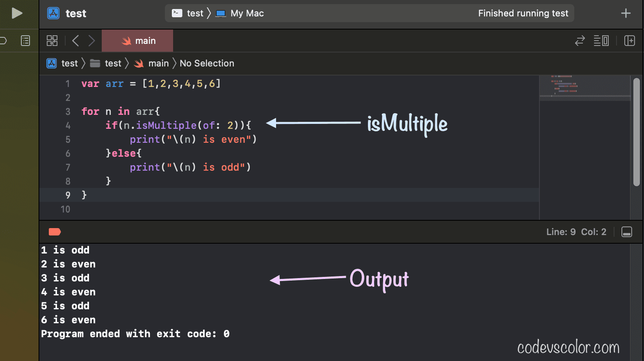Click the plus Library button
Viewport: 644px width, 361px height.
626,13
